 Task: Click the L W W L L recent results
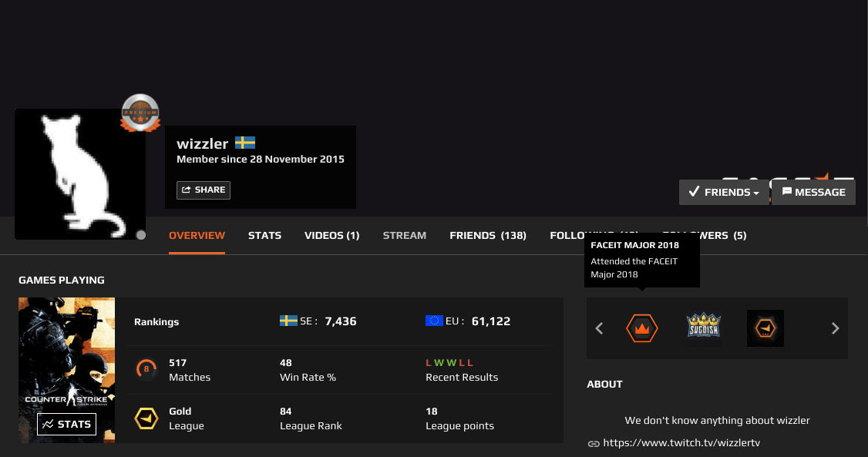click(449, 363)
